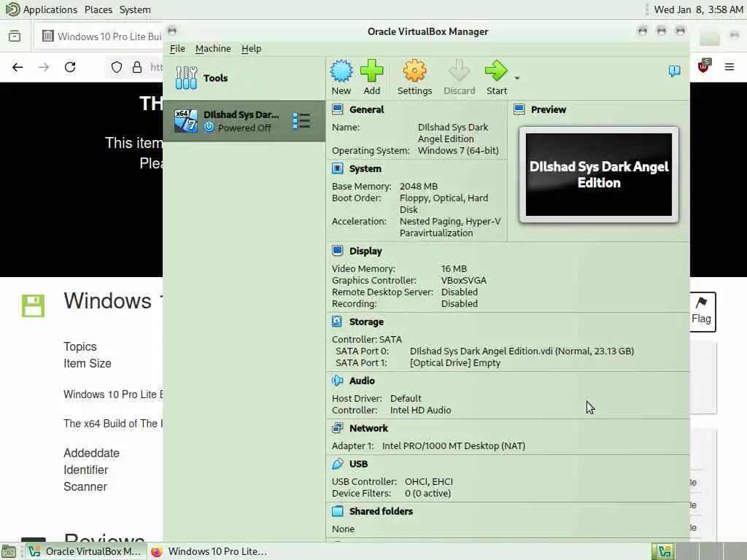Open the Help menu

[x=251, y=49]
